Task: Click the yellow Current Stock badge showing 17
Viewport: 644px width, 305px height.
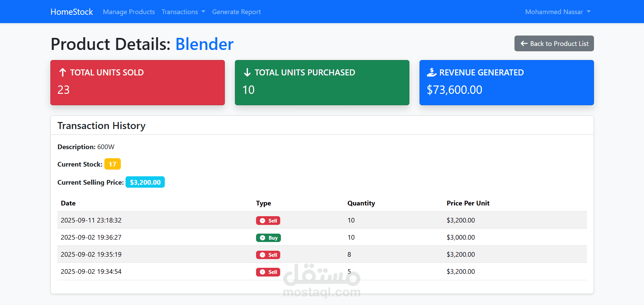Action: [112, 164]
